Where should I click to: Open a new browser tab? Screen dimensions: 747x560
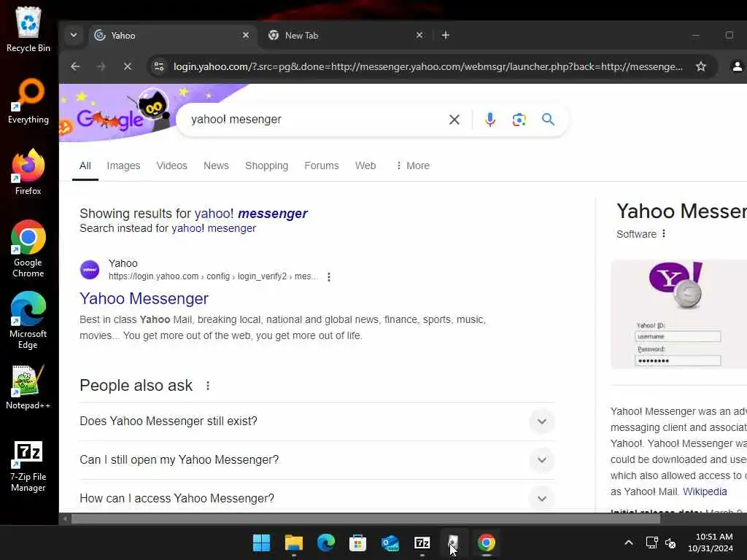(446, 35)
